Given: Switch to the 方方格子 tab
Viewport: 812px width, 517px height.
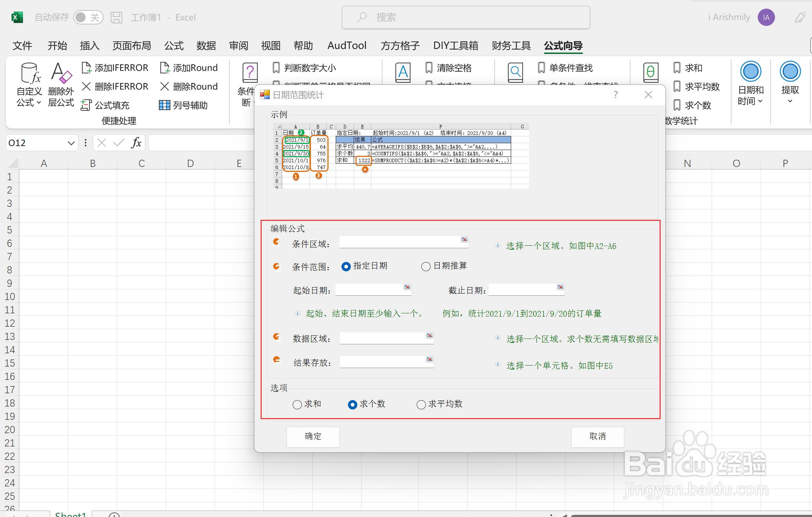Looking at the screenshot, I should [x=400, y=46].
